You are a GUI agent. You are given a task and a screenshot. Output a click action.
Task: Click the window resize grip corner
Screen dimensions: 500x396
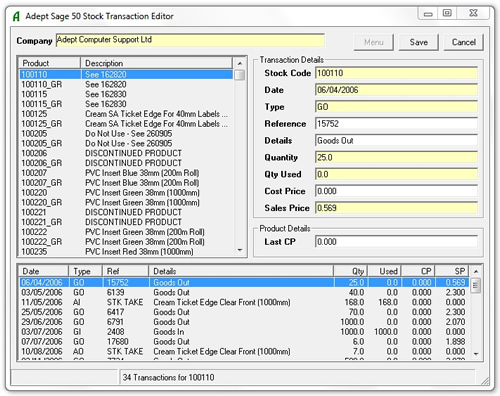point(485,381)
